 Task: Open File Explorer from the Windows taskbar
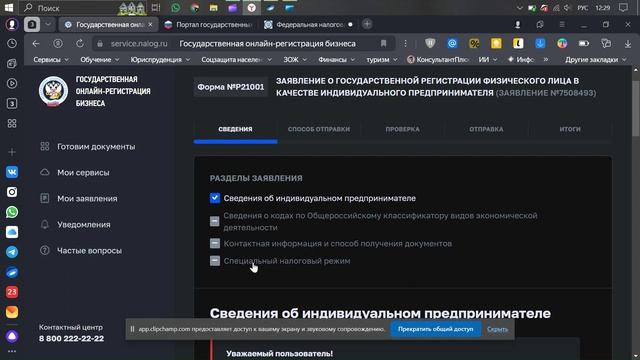tap(213, 8)
